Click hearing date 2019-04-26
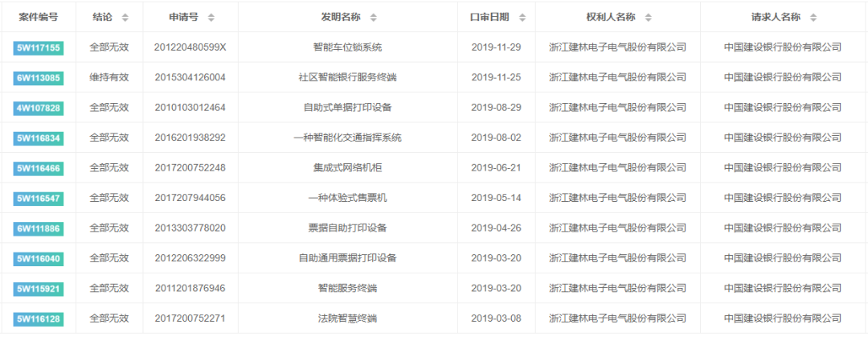Screen dimensions: 868x337 [x=496, y=228]
